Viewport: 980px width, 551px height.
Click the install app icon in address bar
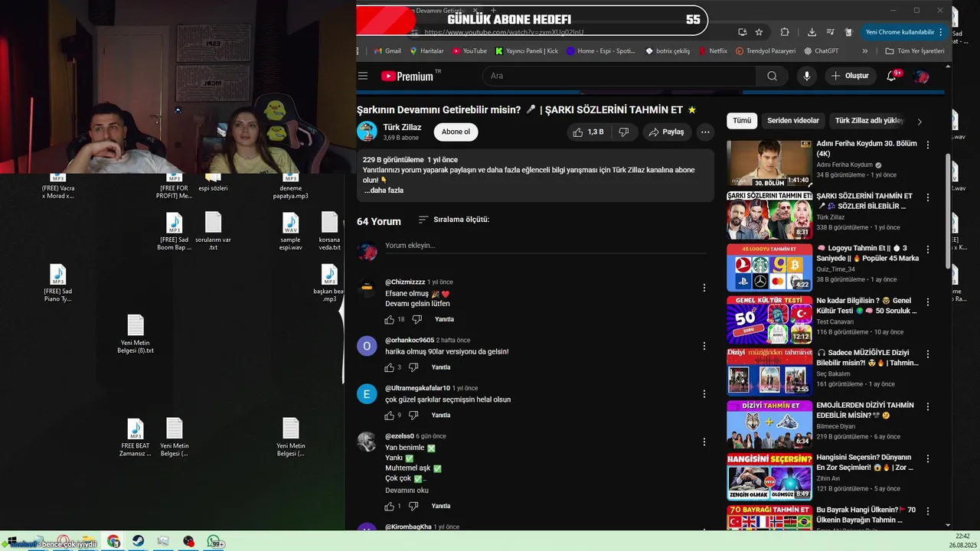(x=742, y=32)
